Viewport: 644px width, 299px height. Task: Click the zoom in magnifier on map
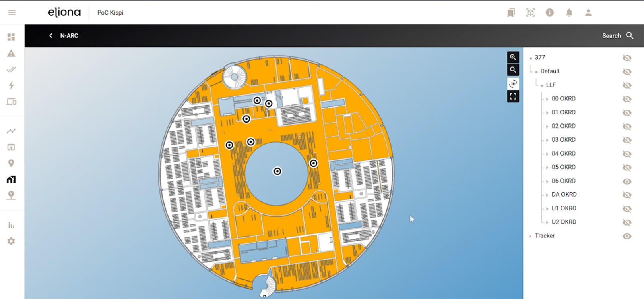click(x=513, y=57)
